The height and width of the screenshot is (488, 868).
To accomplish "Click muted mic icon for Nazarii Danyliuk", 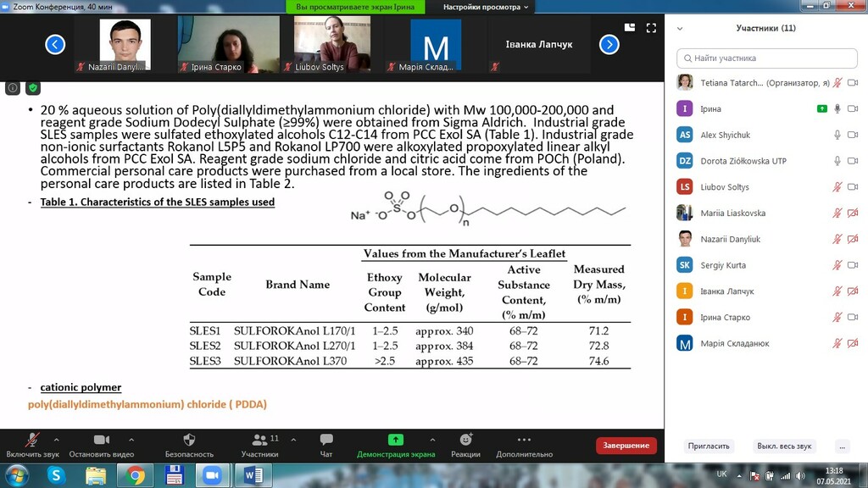I will coord(837,239).
